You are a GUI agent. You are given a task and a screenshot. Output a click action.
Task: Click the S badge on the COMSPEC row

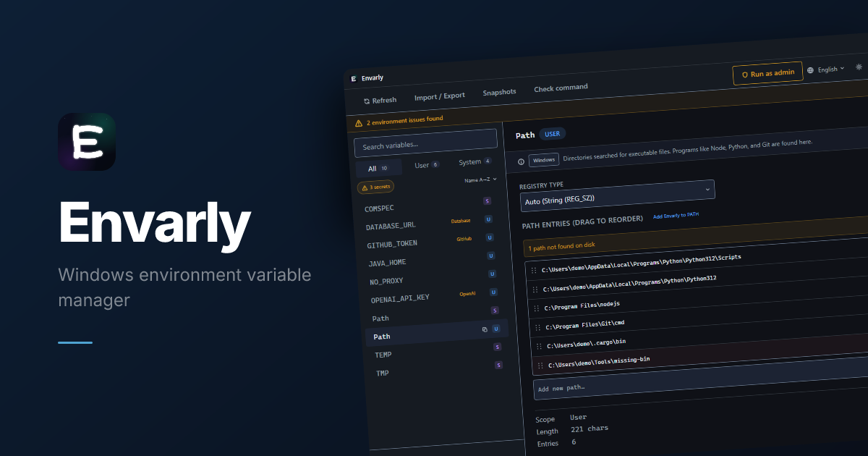(x=488, y=200)
